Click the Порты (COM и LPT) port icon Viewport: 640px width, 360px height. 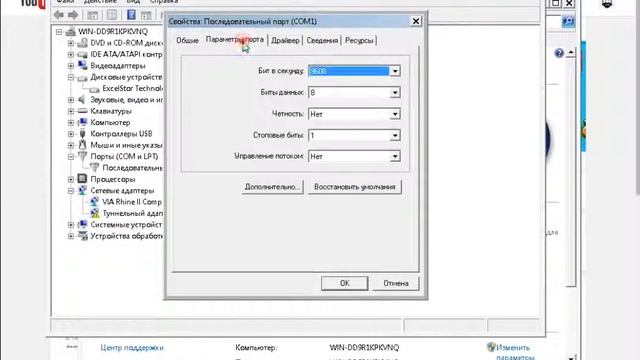click(x=82, y=156)
